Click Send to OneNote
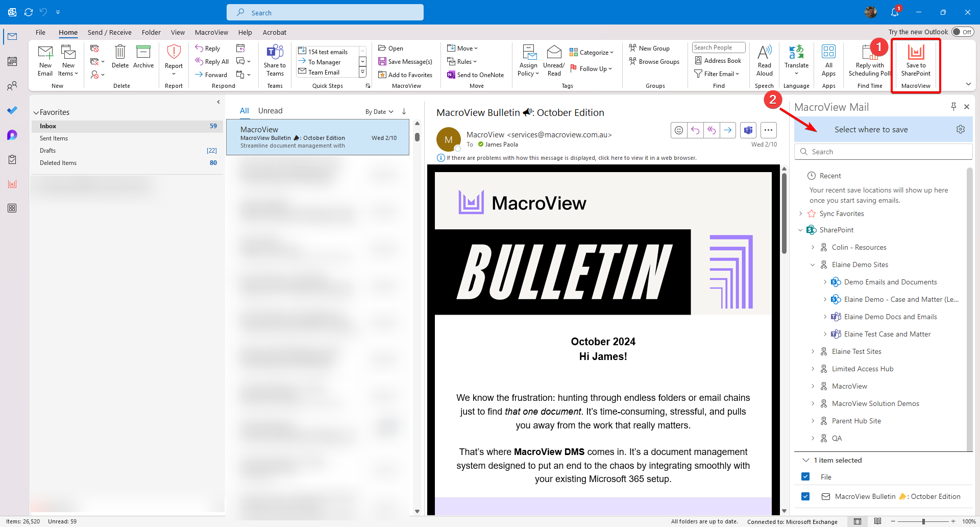Viewport: 980px width, 527px height. click(475, 75)
